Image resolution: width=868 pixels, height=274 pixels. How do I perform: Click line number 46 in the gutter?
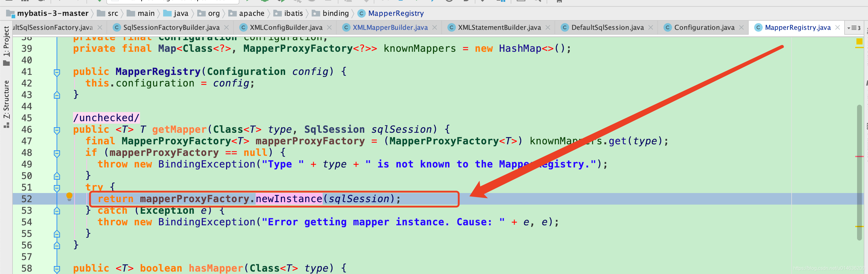point(26,129)
